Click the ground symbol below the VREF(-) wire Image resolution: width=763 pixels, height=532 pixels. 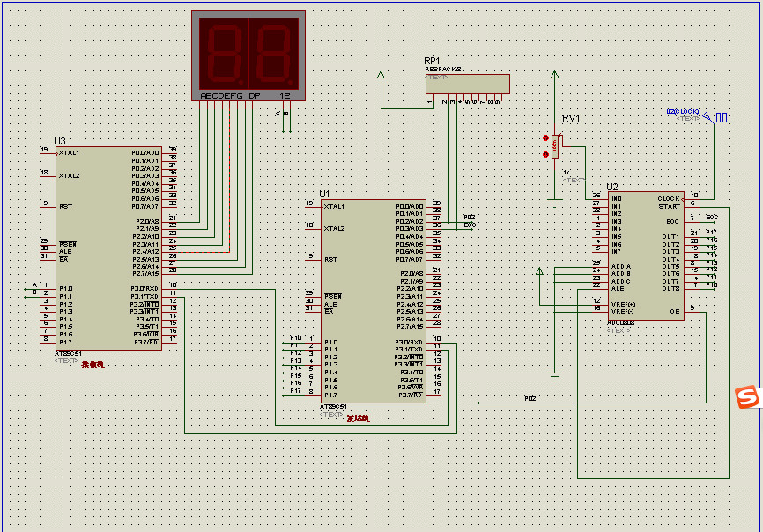(555, 376)
